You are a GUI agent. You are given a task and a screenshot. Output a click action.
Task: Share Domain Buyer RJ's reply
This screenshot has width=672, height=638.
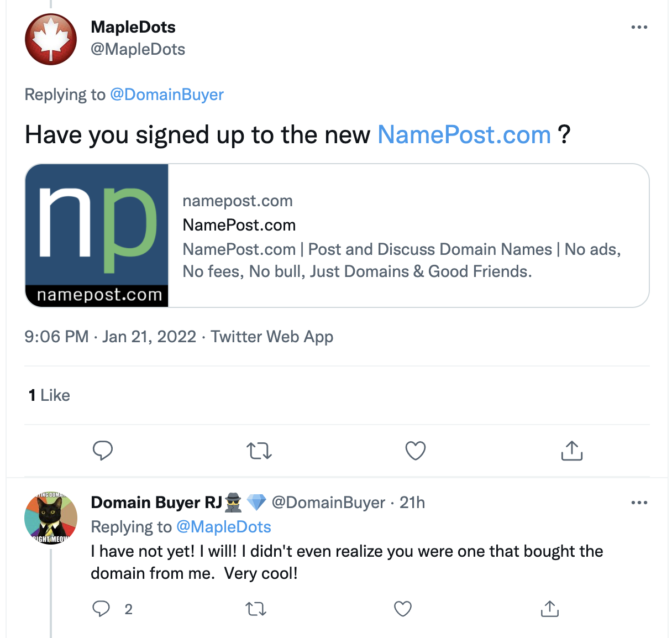(x=550, y=609)
